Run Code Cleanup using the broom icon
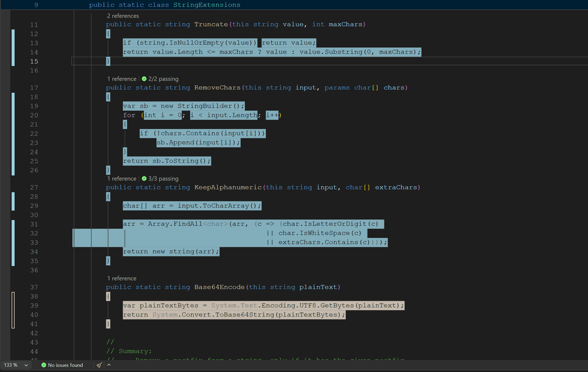This screenshot has height=372, width=588. click(x=100, y=365)
